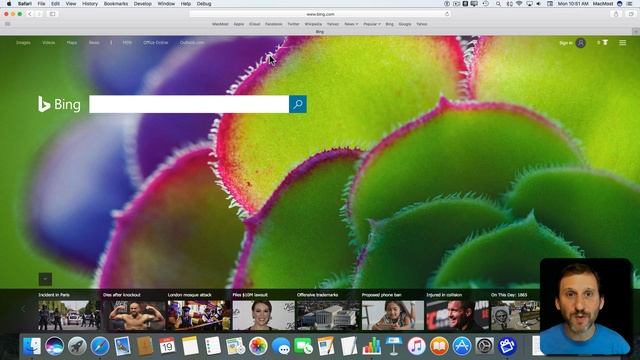Open the 'Incident in Paris' story thumbnail

69,315
